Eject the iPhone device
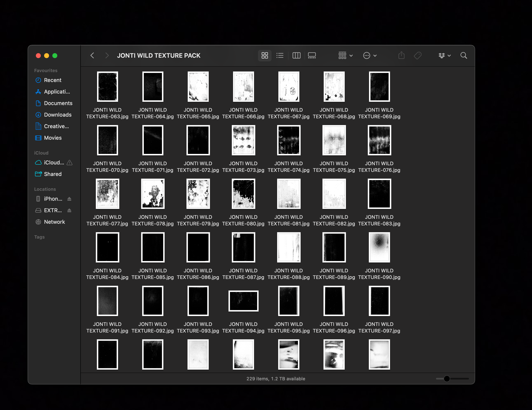 point(69,199)
